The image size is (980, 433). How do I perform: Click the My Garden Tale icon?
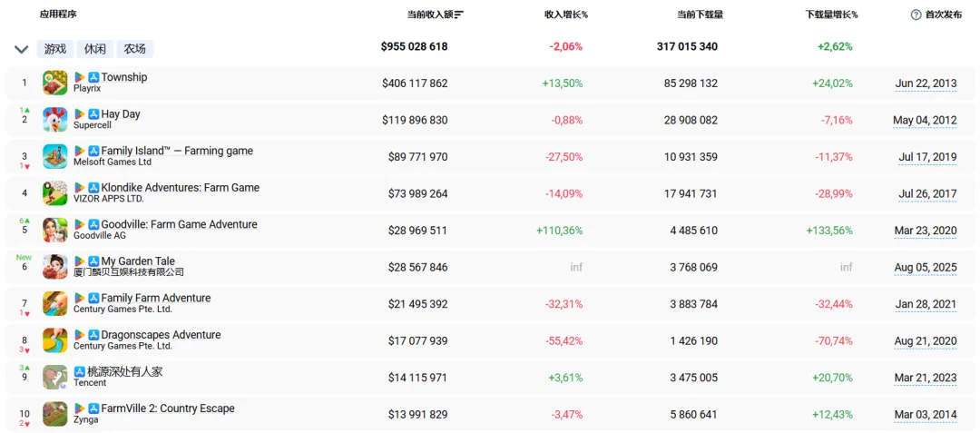click(x=54, y=267)
